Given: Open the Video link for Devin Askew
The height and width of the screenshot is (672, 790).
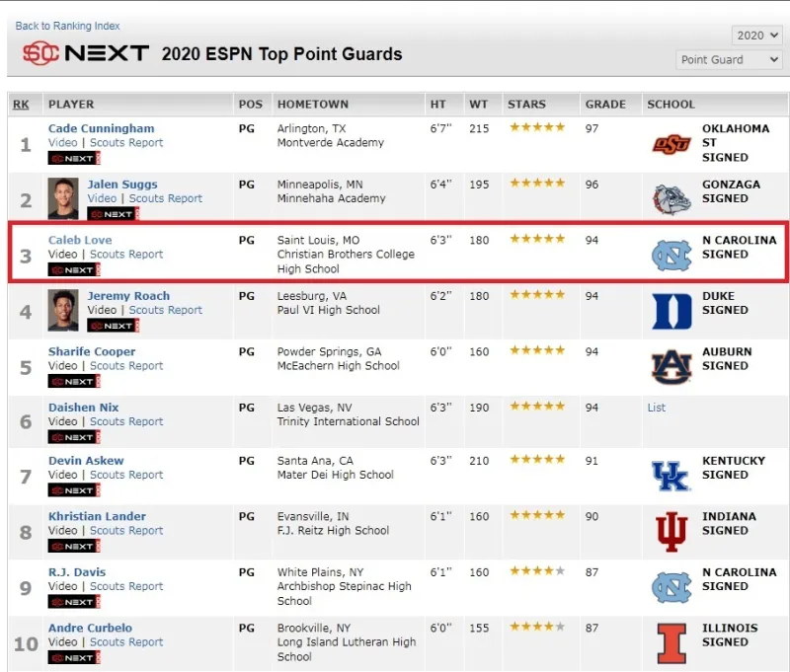Looking at the screenshot, I should (62, 475).
